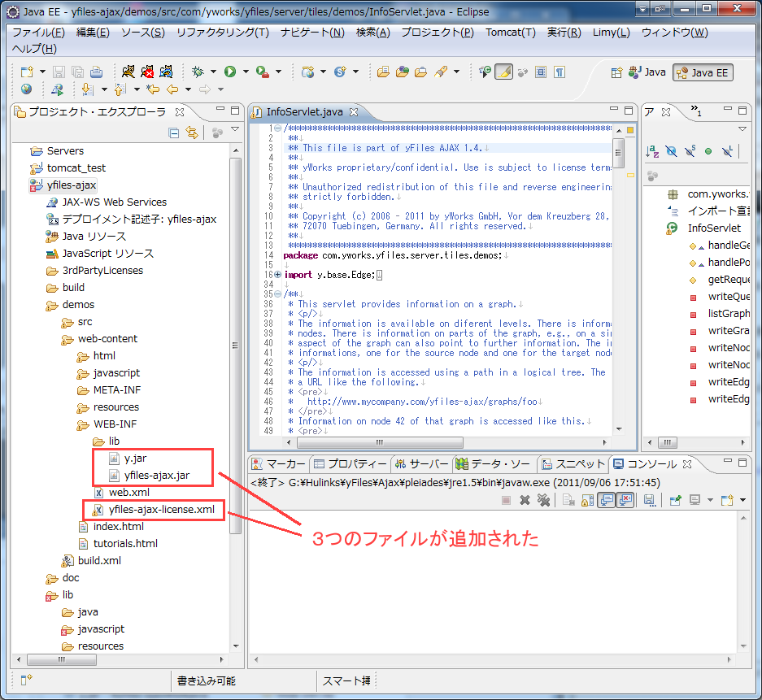The width and height of the screenshot is (762, 700).
Task: Click Collapse All icon in Project Explorer
Action: tap(173, 133)
